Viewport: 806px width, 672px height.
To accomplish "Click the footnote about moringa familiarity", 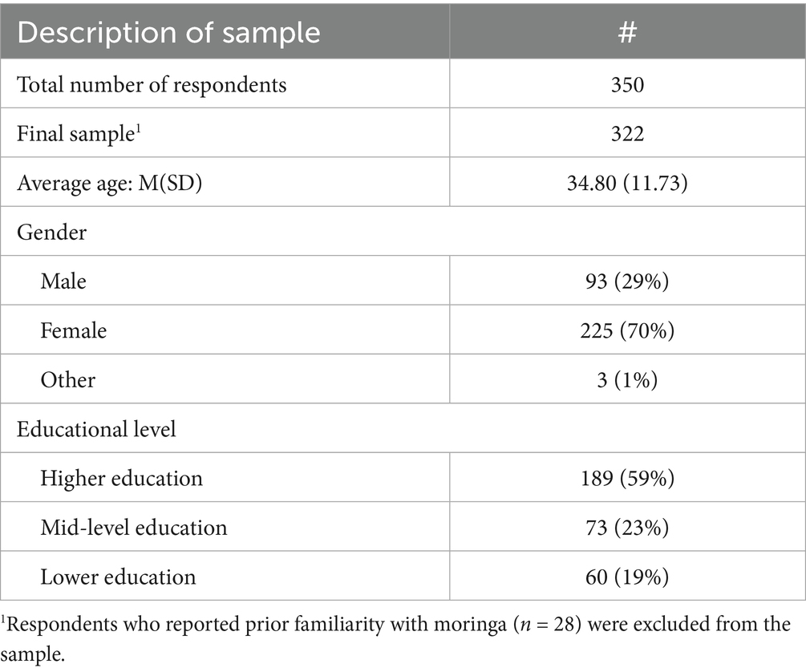I will 401,634.
